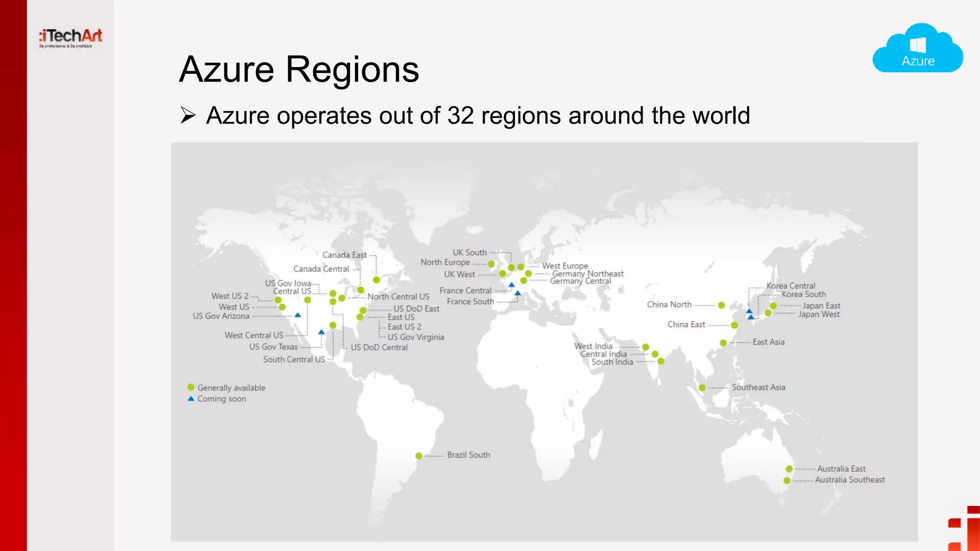Click the US Gov Arizona blue triangle
Screen dimensions: 980x551
click(x=298, y=315)
